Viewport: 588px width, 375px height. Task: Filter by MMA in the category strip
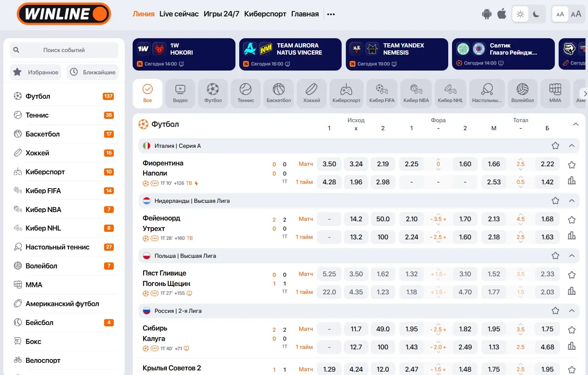555,93
